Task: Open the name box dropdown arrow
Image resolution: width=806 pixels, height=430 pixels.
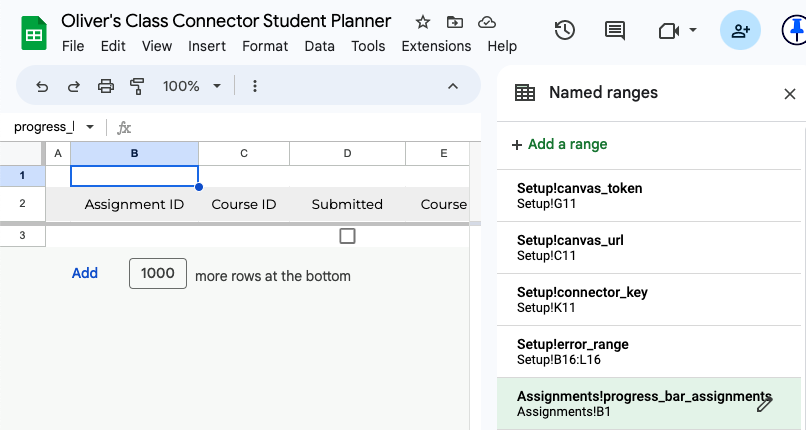Action: tap(90, 127)
